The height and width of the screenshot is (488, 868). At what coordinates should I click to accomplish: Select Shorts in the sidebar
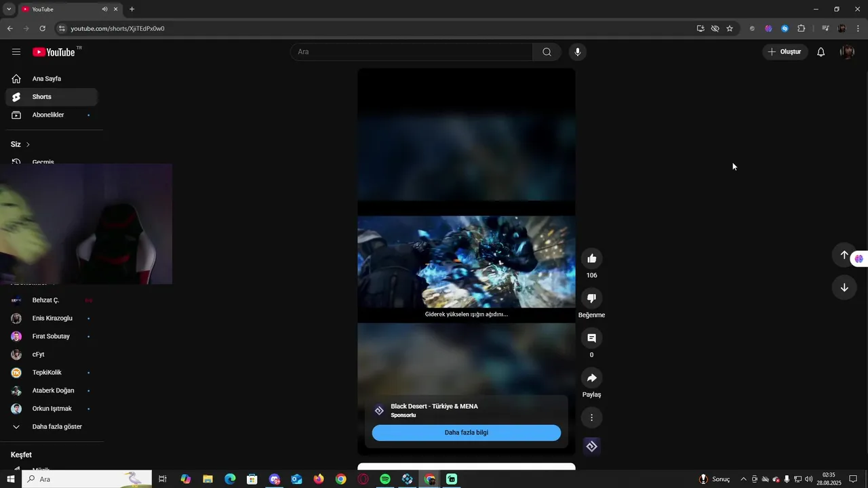52,97
